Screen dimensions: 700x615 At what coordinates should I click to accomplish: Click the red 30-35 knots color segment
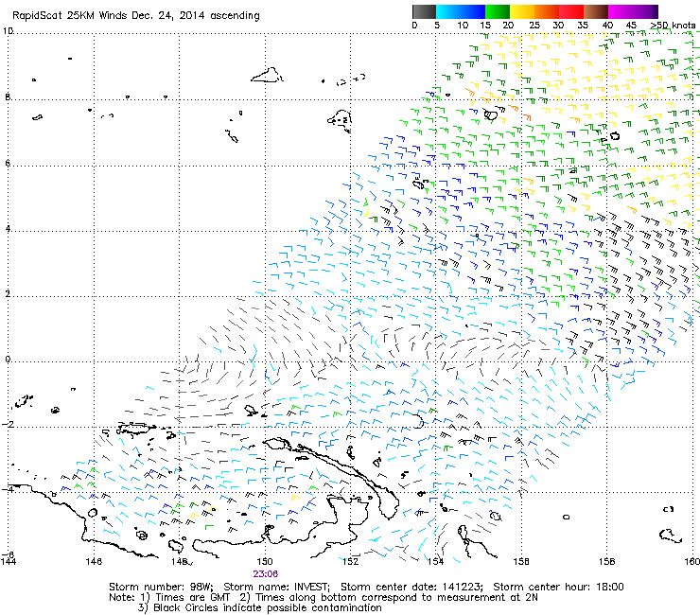click(571, 11)
